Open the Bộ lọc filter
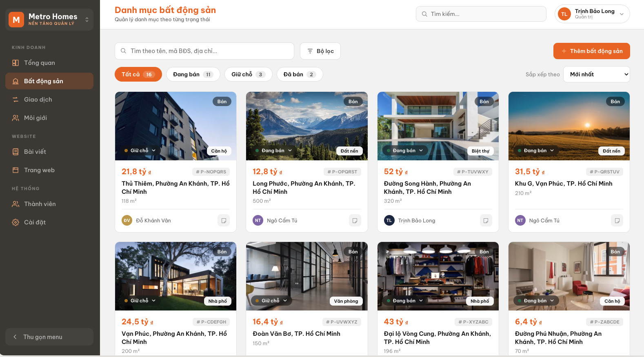The height and width of the screenshot is (357, 644). 320,51
